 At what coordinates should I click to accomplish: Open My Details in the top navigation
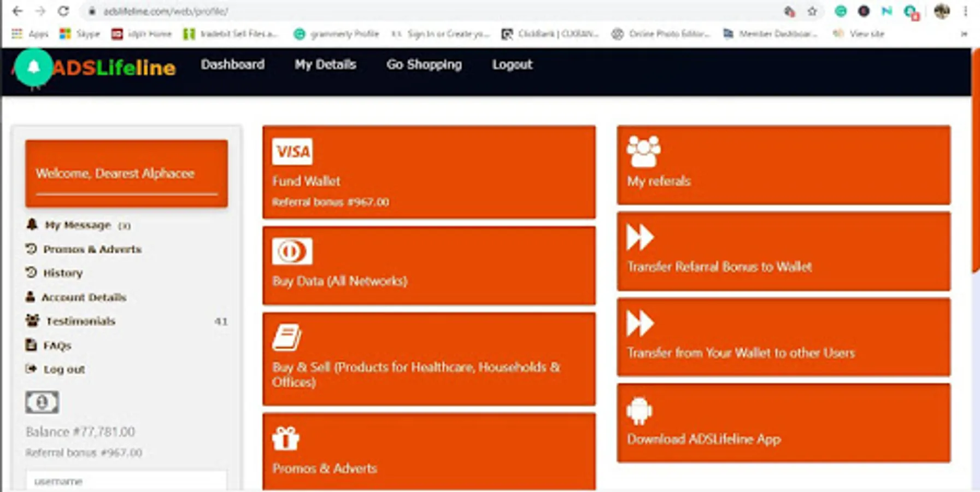tap(325, 65)
